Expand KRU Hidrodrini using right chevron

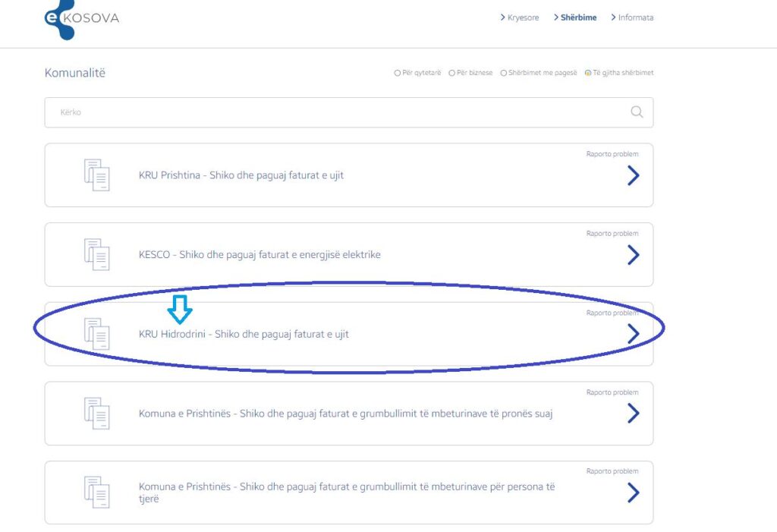click(633, 334)
